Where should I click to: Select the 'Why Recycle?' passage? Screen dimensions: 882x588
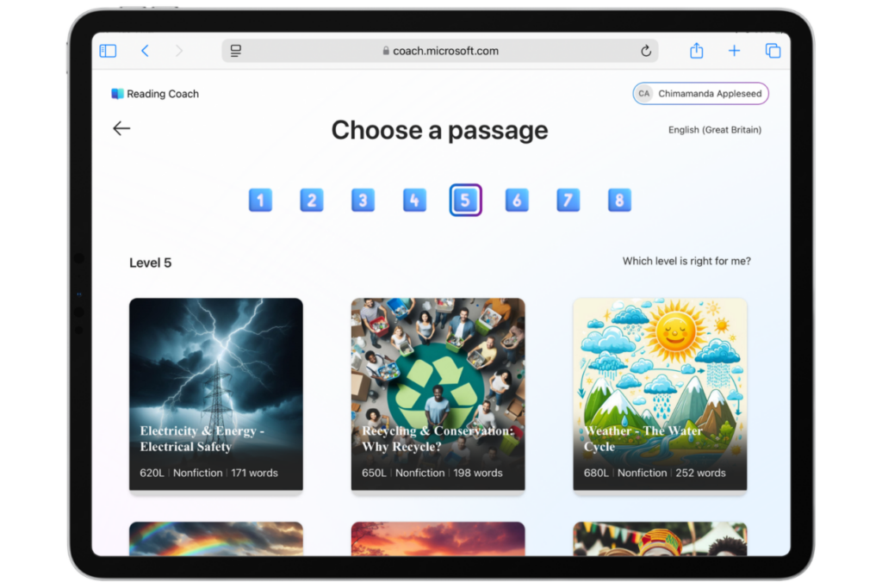click(438, 394)
